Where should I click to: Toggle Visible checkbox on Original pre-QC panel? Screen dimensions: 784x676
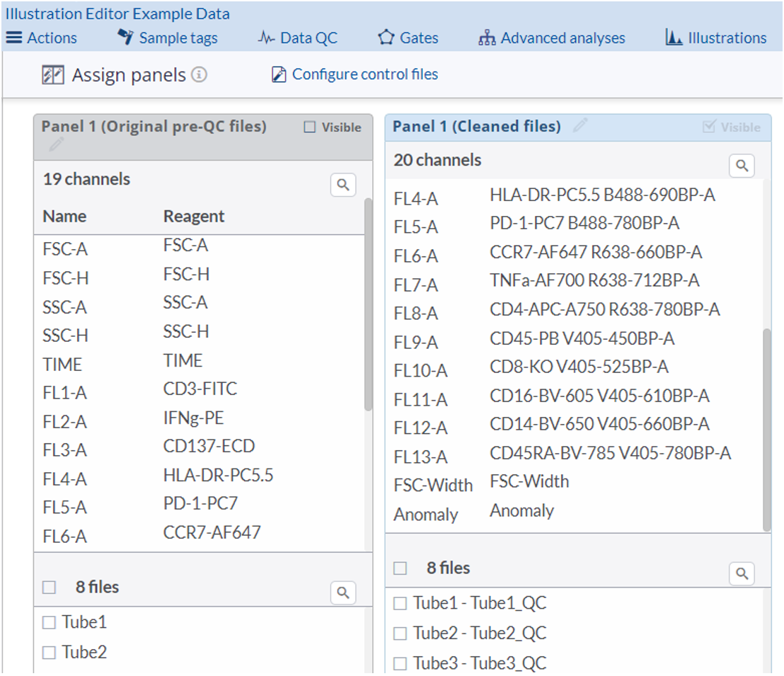pos(310,127)
